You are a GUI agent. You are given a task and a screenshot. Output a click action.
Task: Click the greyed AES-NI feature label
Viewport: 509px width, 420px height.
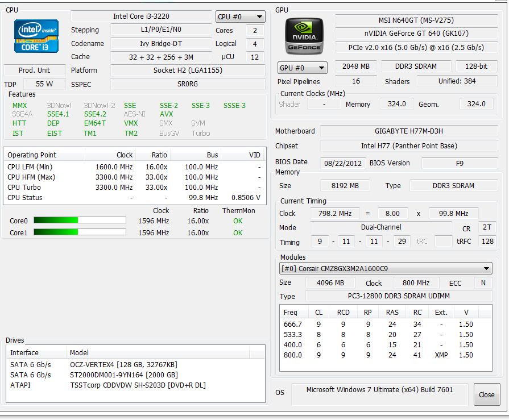[x=134, y=114]
